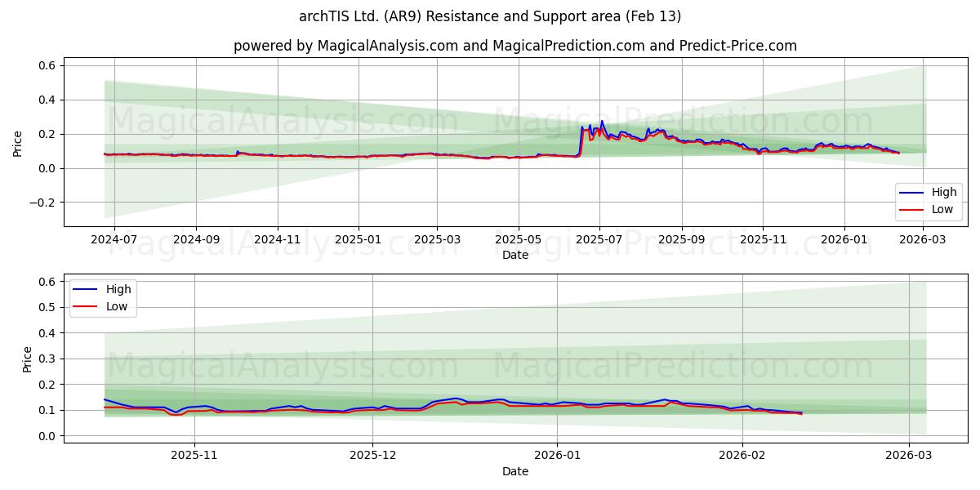Click the July 2025 price spike peak in top chart
980x490 pixels.
pos(602,122)
